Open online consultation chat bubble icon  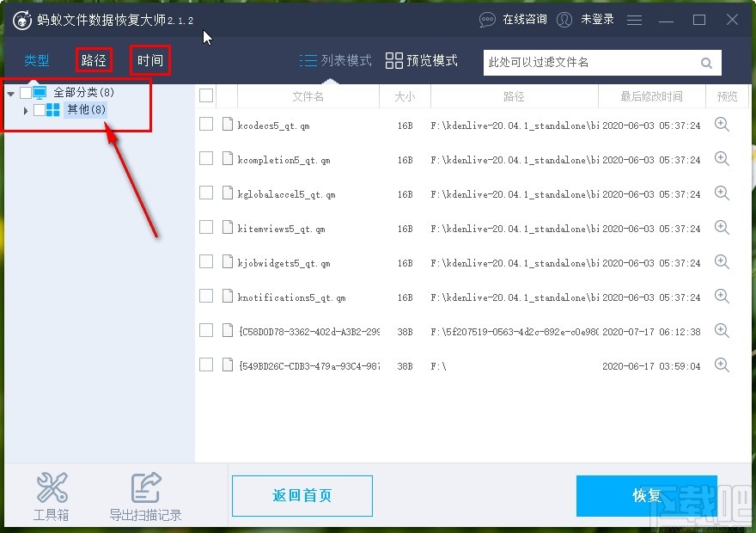(487, 20)
